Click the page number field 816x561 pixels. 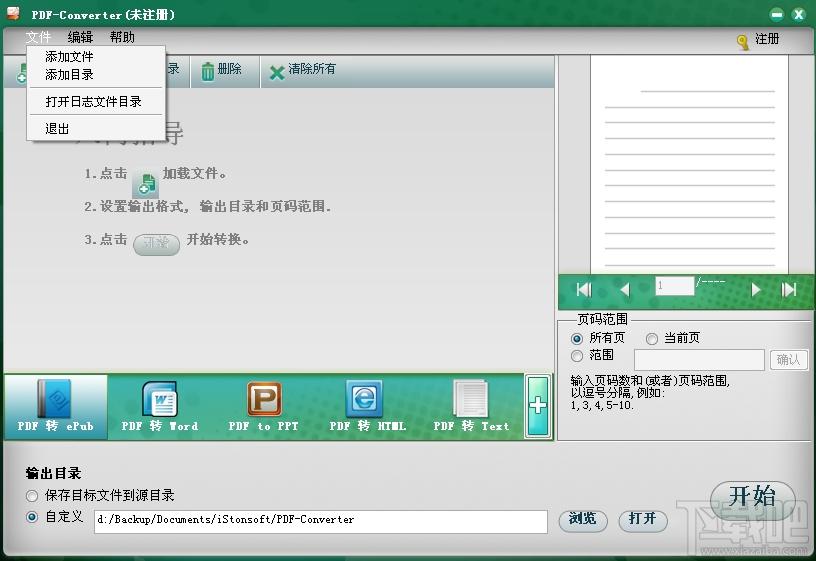pyautogui.click(x=674, y=285)
